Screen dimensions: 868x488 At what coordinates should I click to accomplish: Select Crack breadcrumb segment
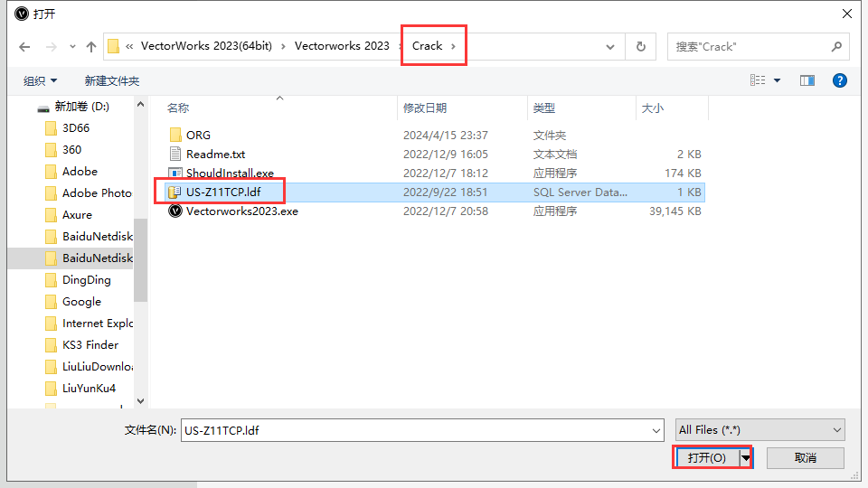(x=427, y=46)
